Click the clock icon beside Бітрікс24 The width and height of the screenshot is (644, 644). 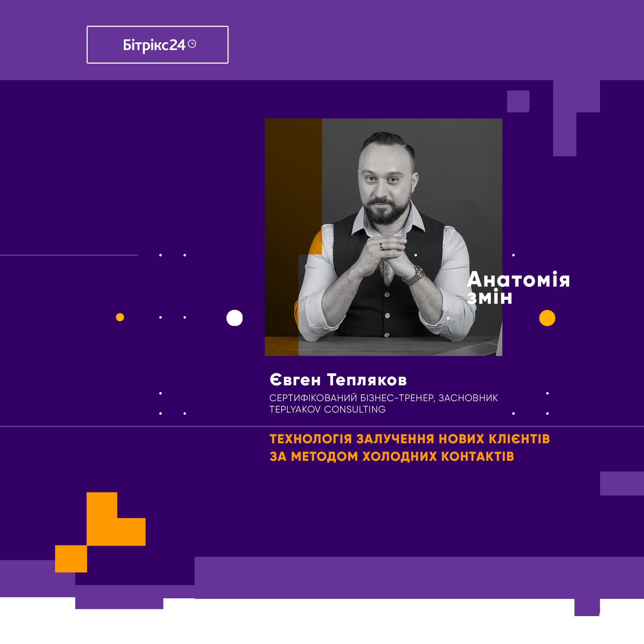coord(192,44)
